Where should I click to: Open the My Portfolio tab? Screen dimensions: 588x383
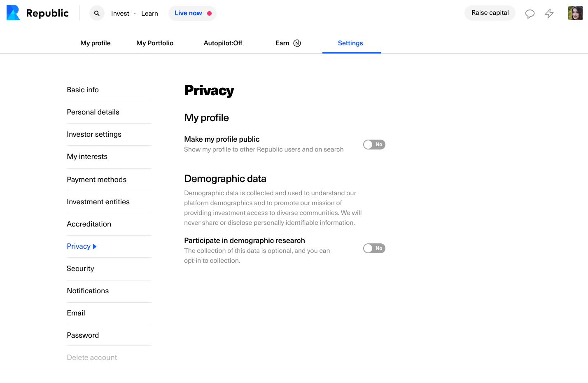pyautogui.click(x=155, y=43)
